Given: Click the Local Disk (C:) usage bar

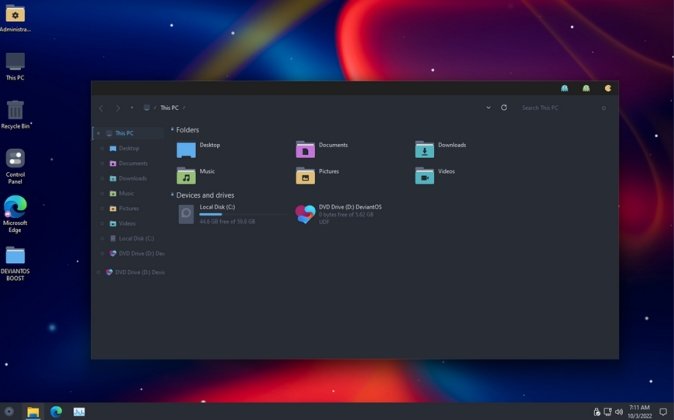Looking at the screenshot, I should pyautogui.click(x=243, y=214).
